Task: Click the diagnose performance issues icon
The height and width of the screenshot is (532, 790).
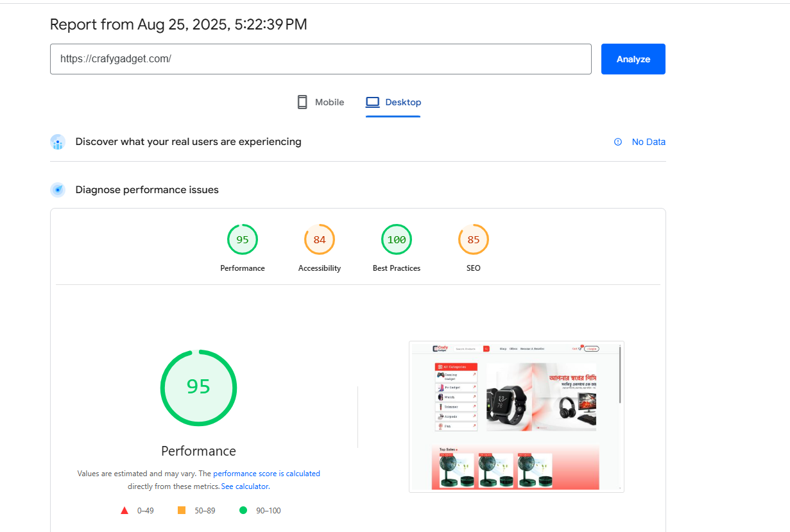Action: [x=58, y=190]
